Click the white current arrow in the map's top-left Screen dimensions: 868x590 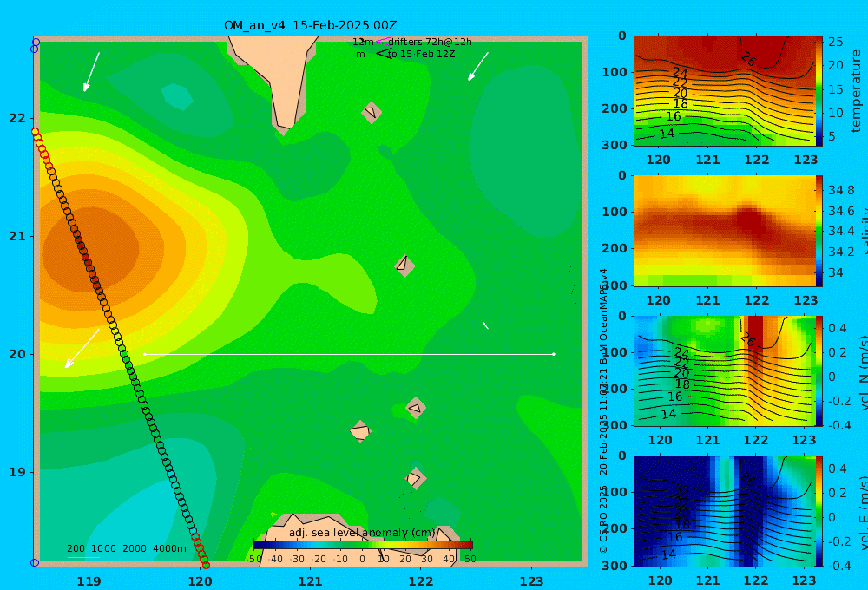tap(91, 72)
